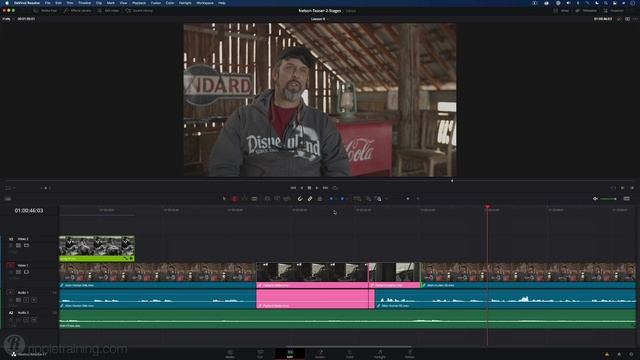The height and width of the screenshot is (360, 640).
Task: Open the Workspace menu
Action: (x=205, y=3)
